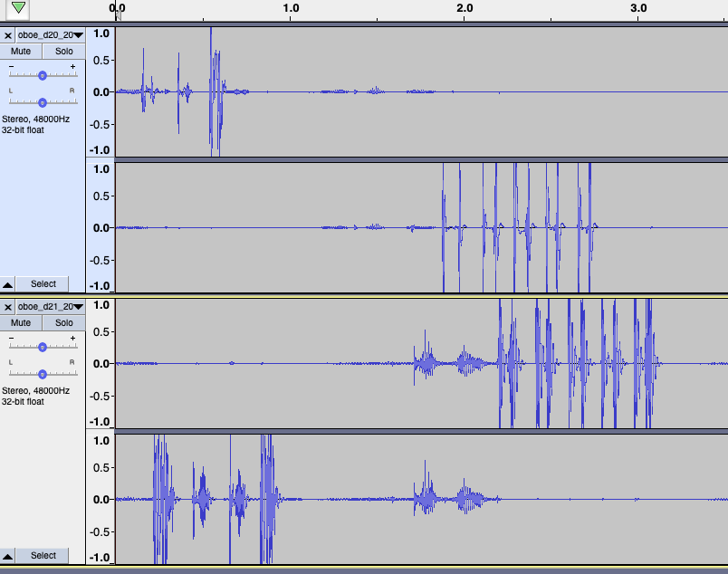Click the L pan label of oboe_d20
The image size is (728, 574).
click(11, 91)
